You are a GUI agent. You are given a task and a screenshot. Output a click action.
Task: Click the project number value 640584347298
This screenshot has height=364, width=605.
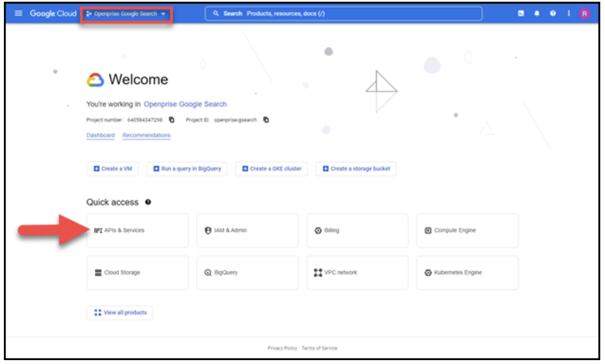(145, 120)
